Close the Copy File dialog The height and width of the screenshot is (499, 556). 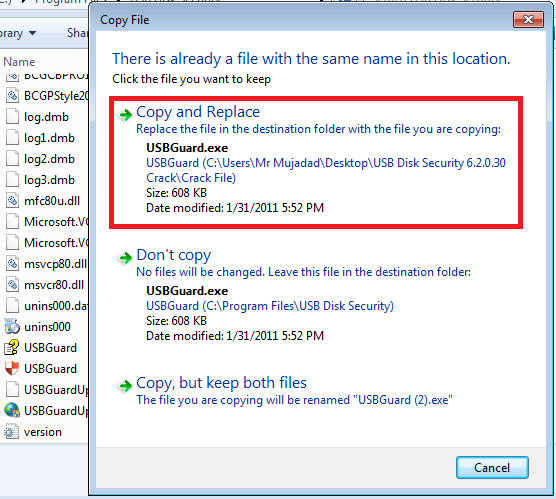tap(528, 20)
